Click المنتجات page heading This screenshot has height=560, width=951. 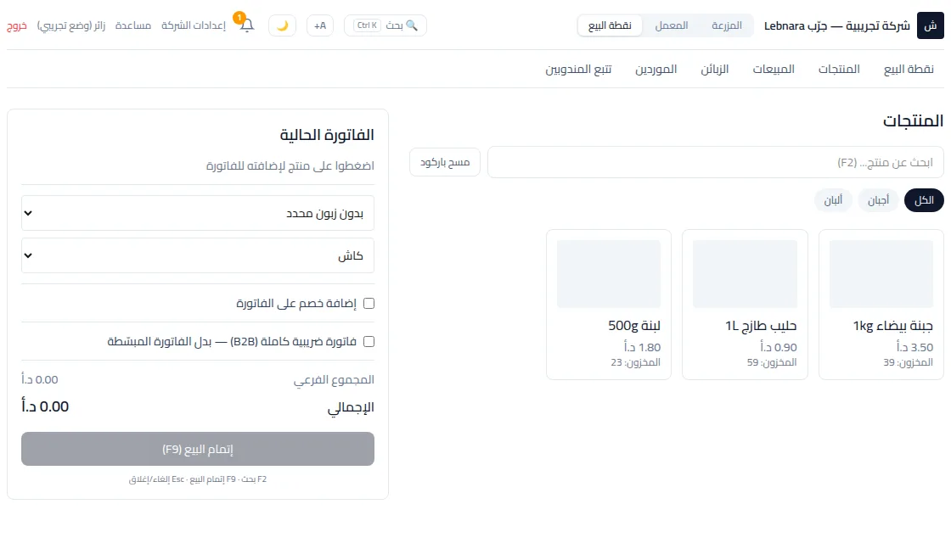click(x=913, y=120)
